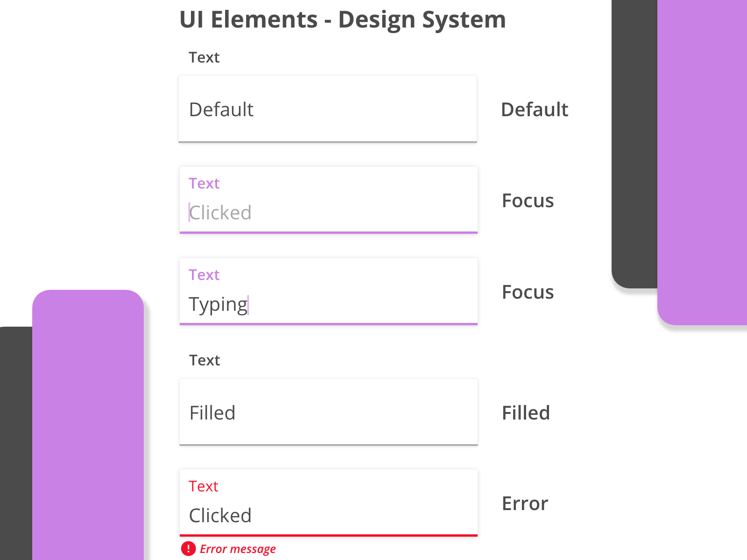
Task: Click the Focus label beside the Typing field
Action: 528,292
